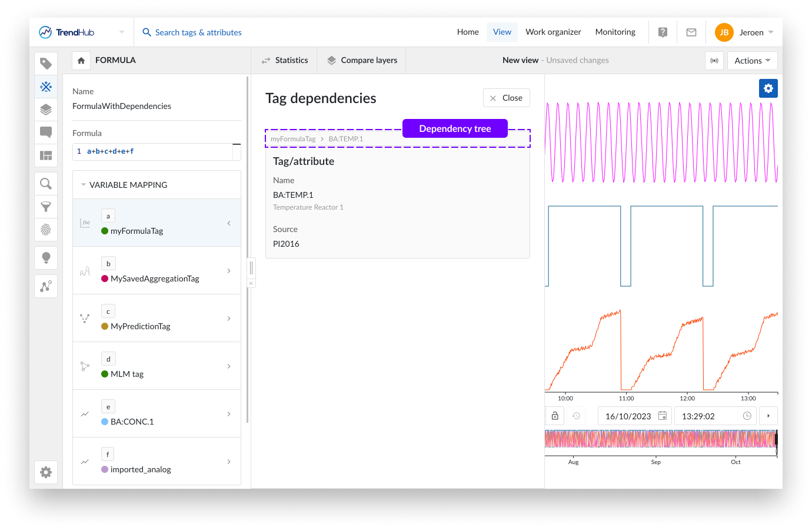Viewport: 812px width, 530px height.
Task: Open the Jeroen user menu
Action: point(744,32)
